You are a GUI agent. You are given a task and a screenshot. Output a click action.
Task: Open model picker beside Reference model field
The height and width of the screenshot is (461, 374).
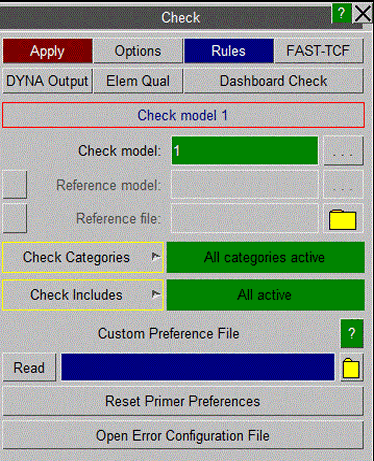pos(343,185)
